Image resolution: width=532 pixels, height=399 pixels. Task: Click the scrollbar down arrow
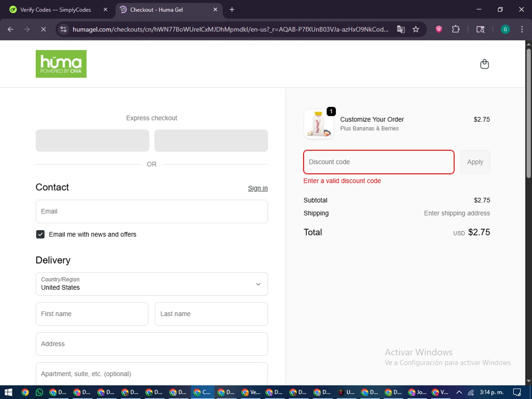528,381
